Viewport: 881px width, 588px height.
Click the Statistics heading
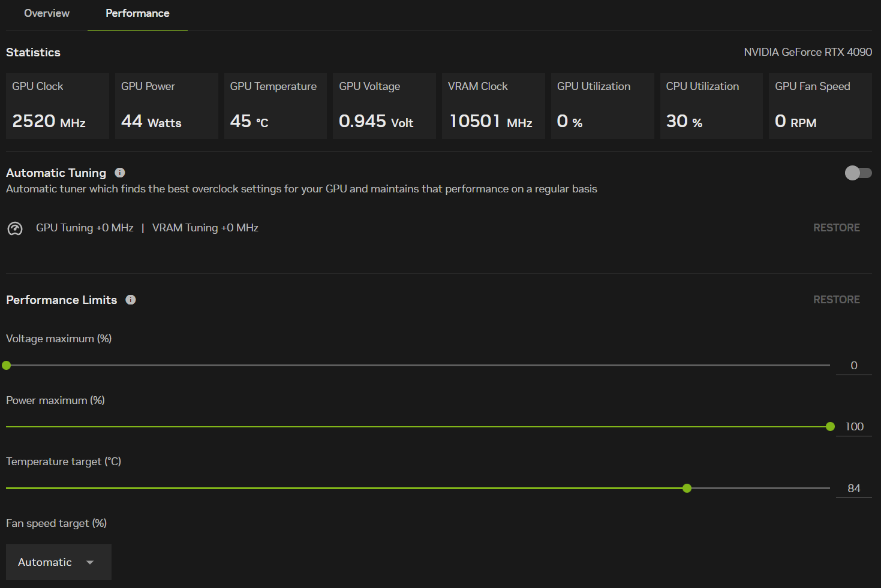[x=33, y=52]
